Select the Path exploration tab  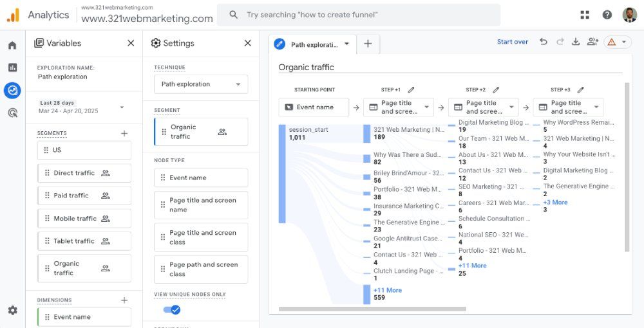pos(313,44)
